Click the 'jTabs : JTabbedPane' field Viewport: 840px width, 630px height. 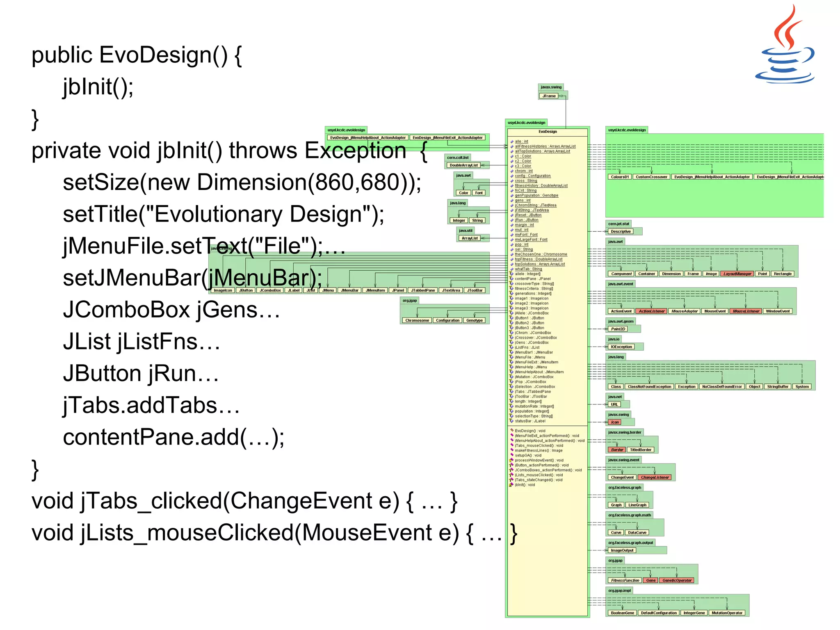tap(533, 392)
